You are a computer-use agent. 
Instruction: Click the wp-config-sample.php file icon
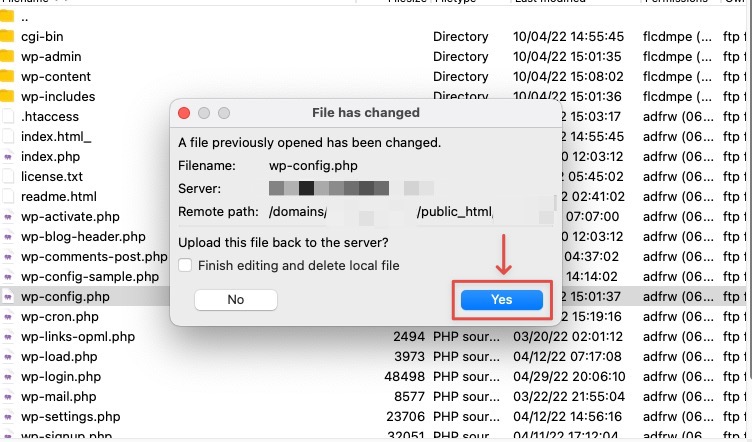tap(8, 277)
